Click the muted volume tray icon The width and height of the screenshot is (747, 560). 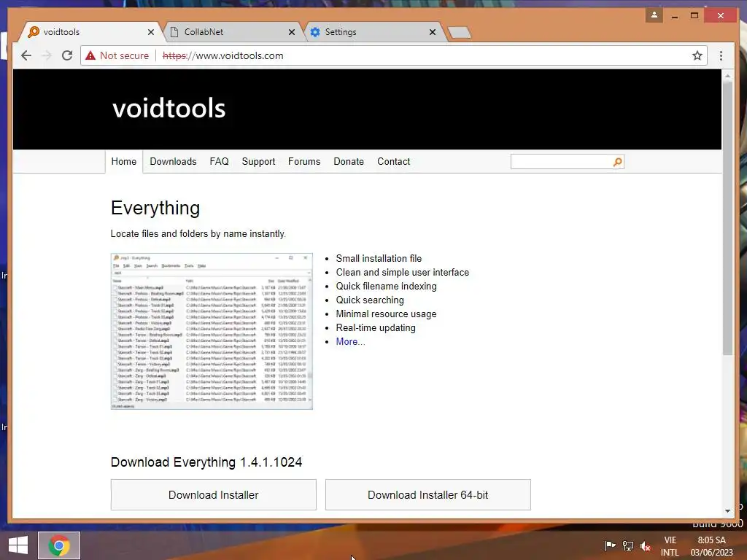tap(646, 545)
